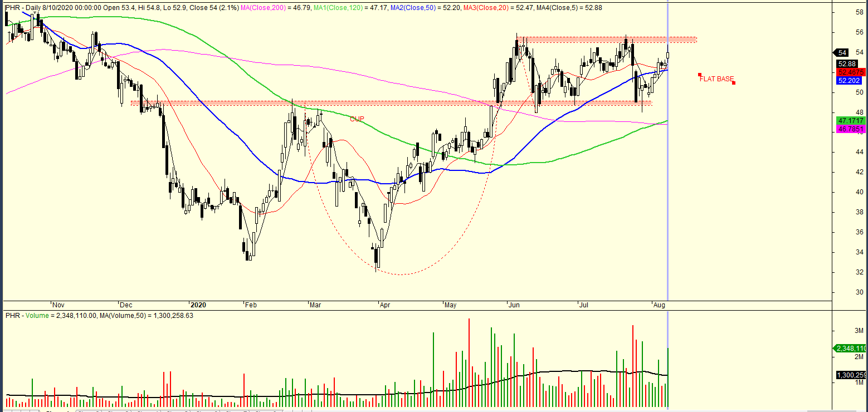This screenshot has width=868, height=412.
Task: Select the upper red resistance rectangle near 55
Action: coord(606,40)
